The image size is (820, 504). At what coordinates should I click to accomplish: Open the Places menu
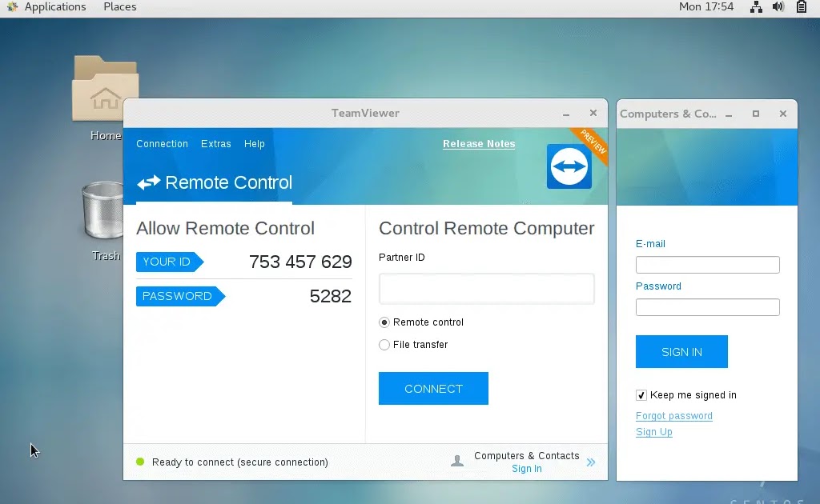(120, 6)
